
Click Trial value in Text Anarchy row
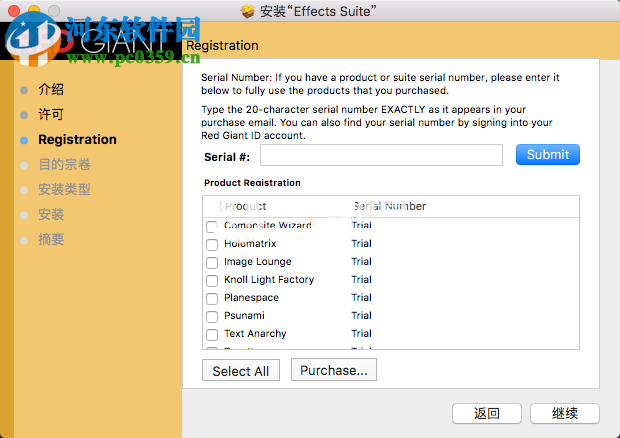click(x=361, y=334)
